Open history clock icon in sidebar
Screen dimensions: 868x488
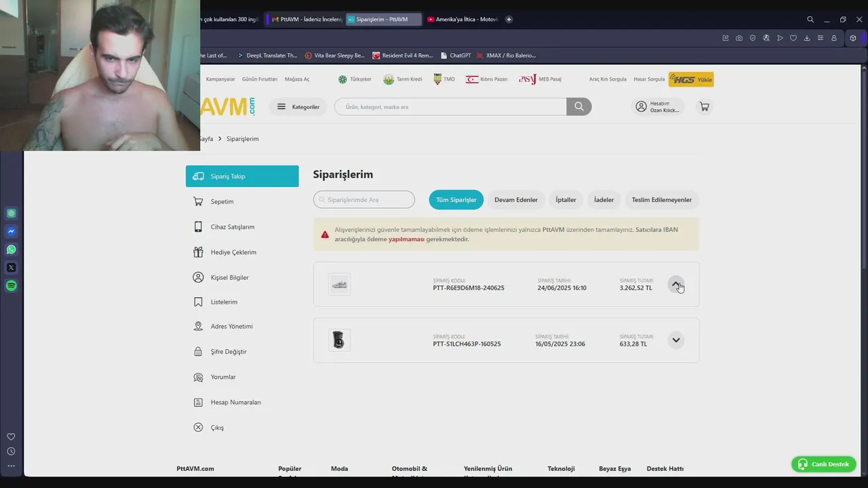click(11, 451)
